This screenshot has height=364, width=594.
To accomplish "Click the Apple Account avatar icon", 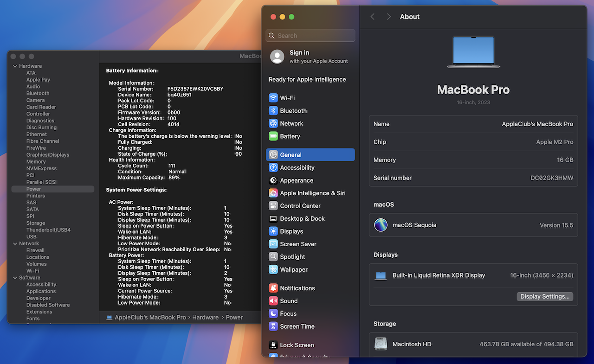I will tap(277, 57).
